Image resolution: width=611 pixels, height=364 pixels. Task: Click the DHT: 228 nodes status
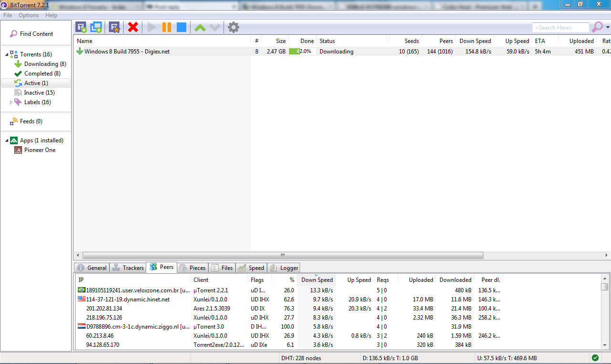click(301, 358)
